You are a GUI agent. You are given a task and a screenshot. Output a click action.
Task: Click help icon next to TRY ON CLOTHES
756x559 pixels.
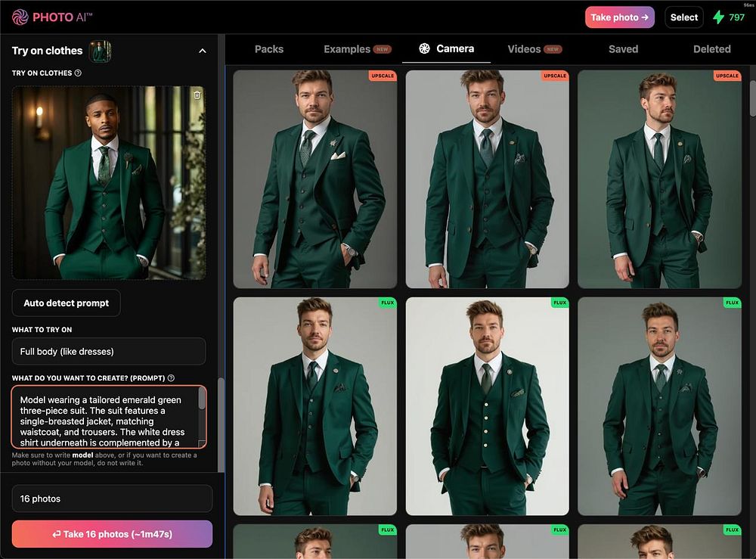(78, 73)
